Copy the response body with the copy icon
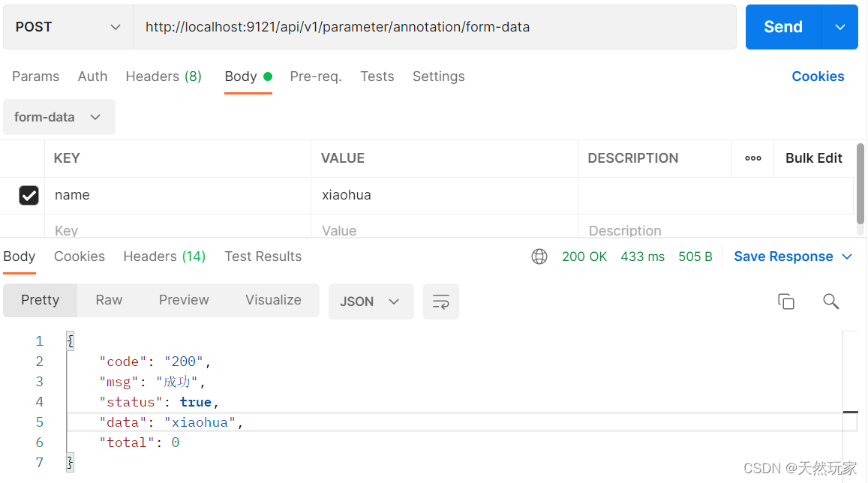The image size is (868, 483). coord(786,301)
